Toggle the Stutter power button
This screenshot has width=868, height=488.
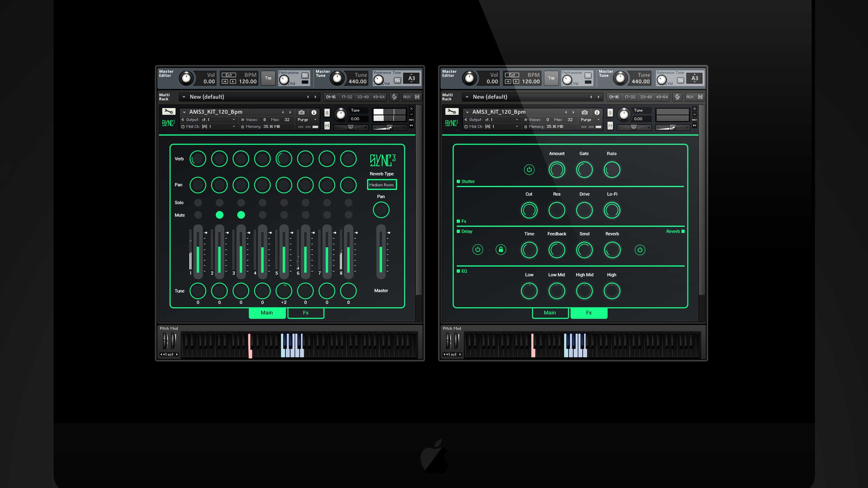pyautogui.click(x=529, y=169)
